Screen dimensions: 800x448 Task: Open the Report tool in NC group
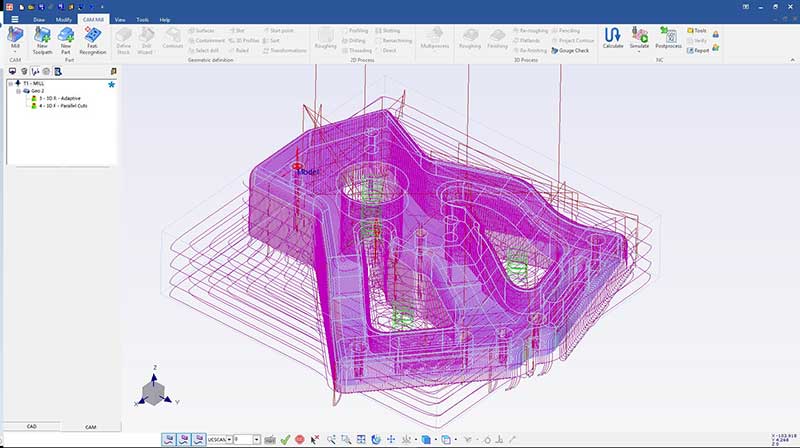point(696,48)
